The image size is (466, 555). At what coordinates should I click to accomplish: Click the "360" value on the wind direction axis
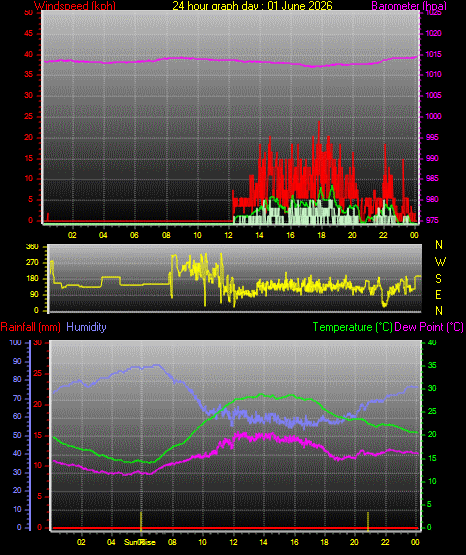pyautogui.click(x=32, y=247)
